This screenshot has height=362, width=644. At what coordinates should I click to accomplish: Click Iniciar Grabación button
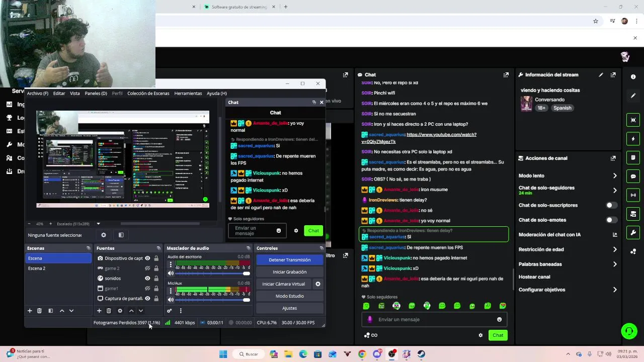289,272
